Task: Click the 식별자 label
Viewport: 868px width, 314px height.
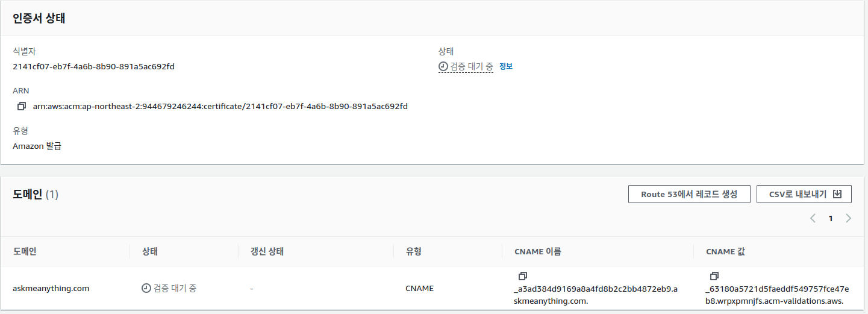Action: coord(25,52)
